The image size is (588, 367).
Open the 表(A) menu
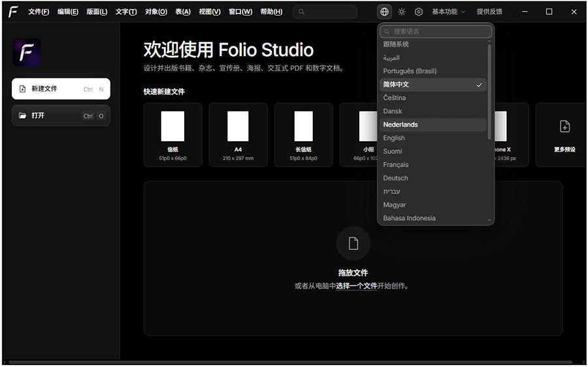point(183,12)
